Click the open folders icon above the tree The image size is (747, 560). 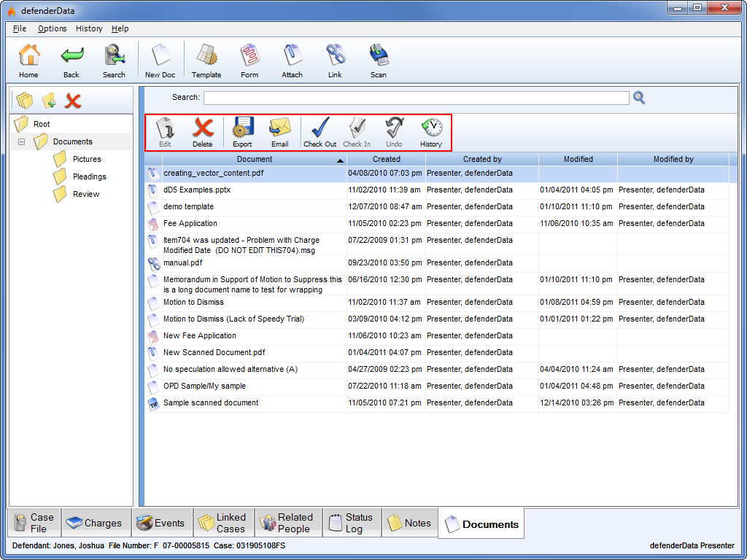click(24, 101)
